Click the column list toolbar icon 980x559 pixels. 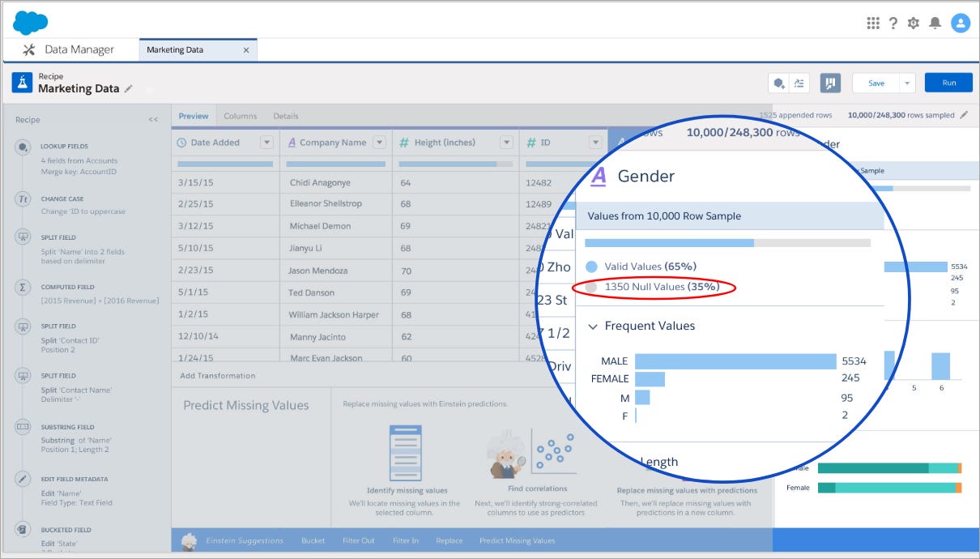point(799,83)
